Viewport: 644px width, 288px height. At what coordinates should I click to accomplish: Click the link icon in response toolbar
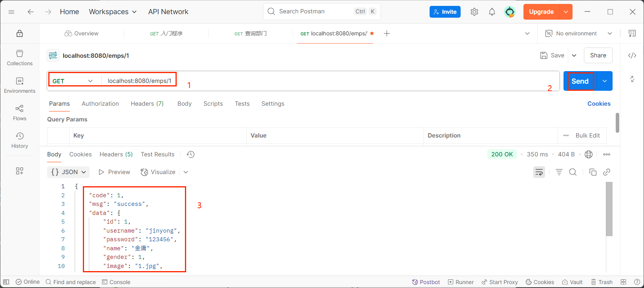[x=607, y=172]
